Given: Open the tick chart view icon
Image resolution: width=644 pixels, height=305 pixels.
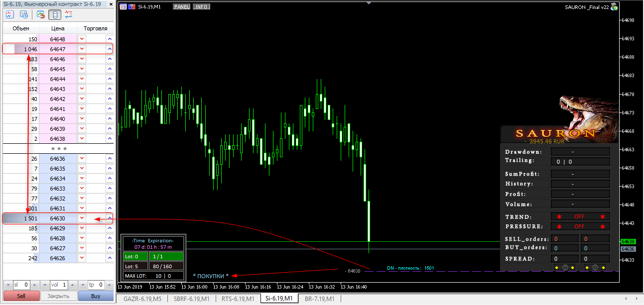Looking at the screenshot, I should 9,14.
